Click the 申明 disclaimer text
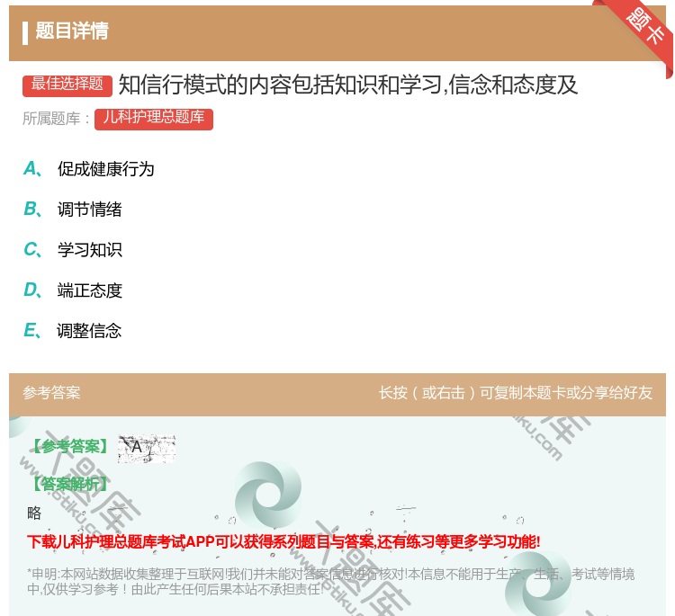675x616 pixels. coord(330,581)
